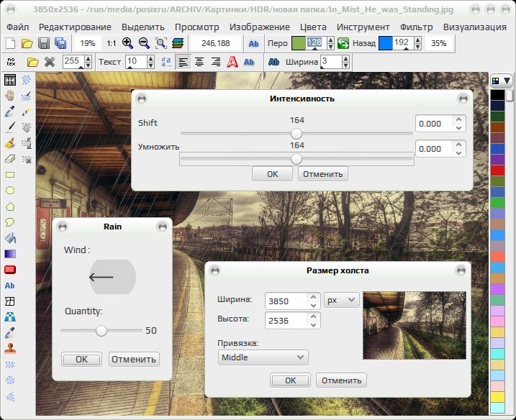Toggle text outline Ab next to Ширина
Screen dimensions: 516x420
point(273,62)
